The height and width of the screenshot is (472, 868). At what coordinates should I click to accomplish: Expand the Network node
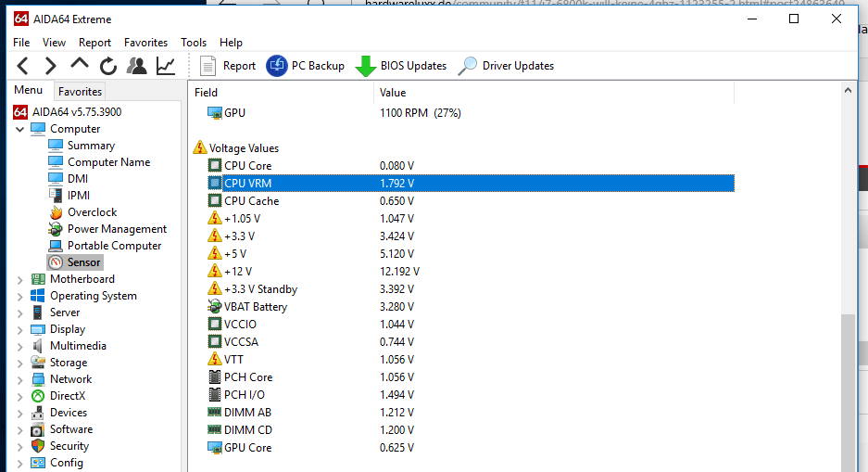tap(20, 380)
